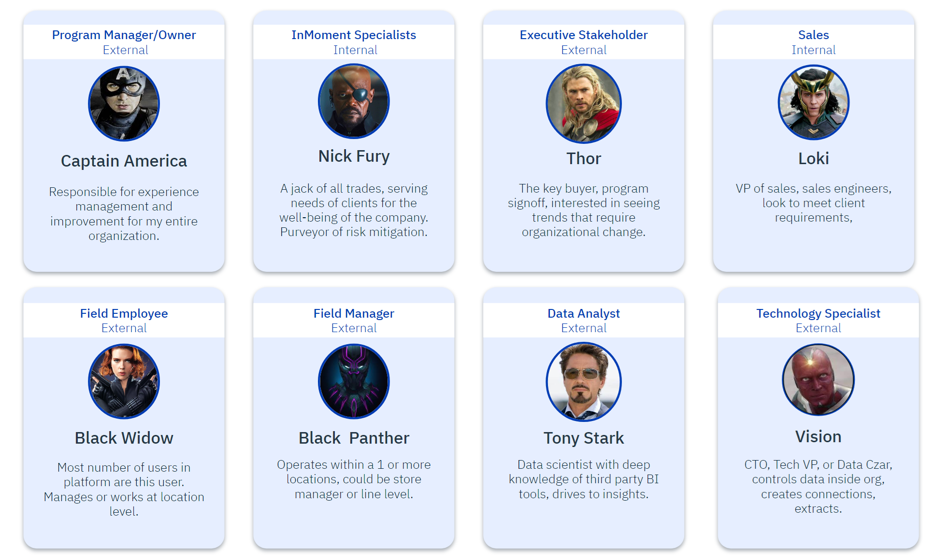Open the Loki profile picture

814,102
